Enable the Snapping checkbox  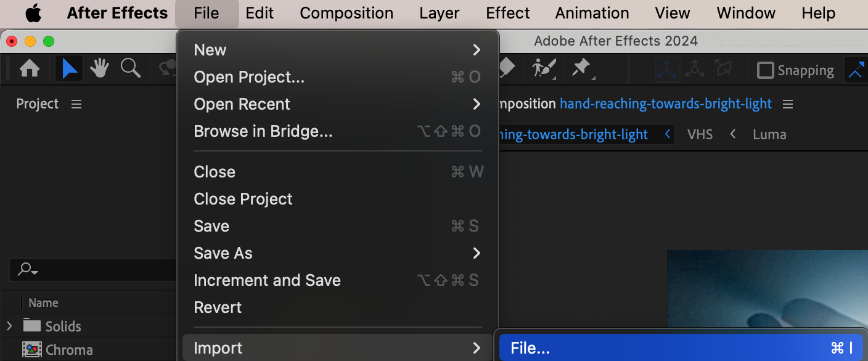coord(766,70)
